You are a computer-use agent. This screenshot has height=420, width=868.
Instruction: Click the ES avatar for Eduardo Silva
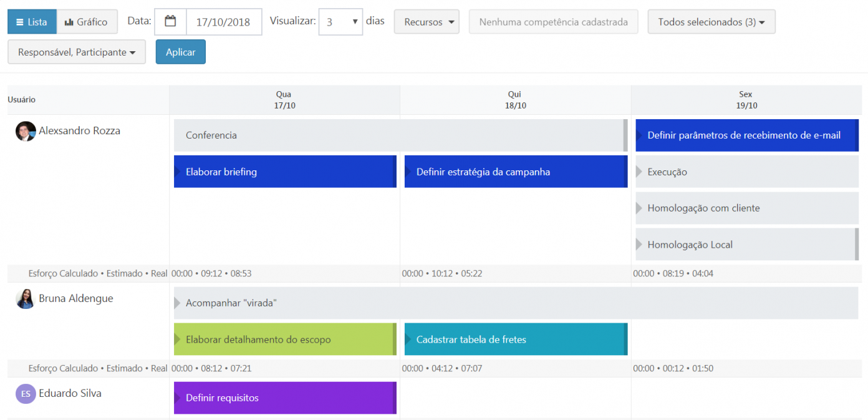(25, 394)
